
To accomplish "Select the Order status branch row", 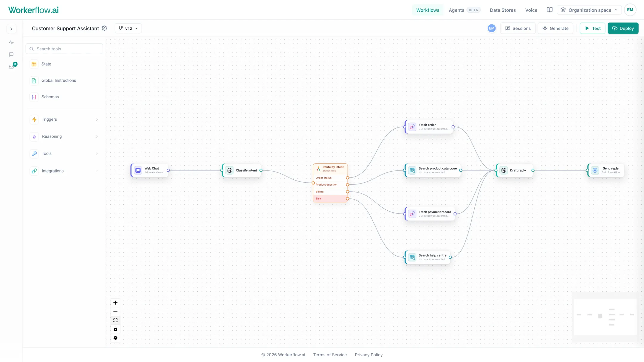I will coord(330,178).
